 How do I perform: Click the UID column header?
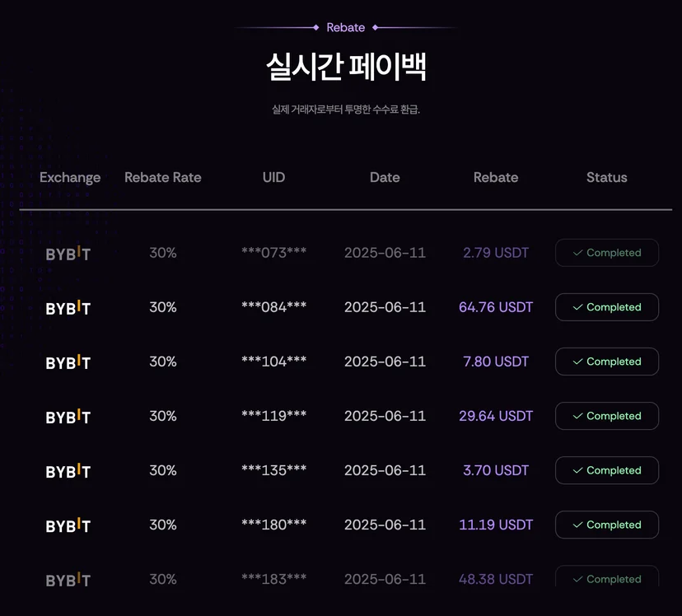click(273, 177)
